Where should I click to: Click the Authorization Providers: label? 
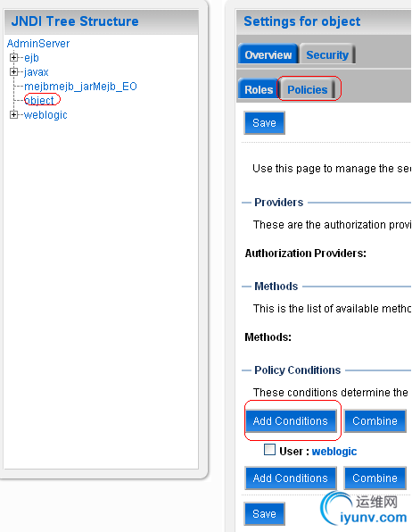[x=306, y=254]
